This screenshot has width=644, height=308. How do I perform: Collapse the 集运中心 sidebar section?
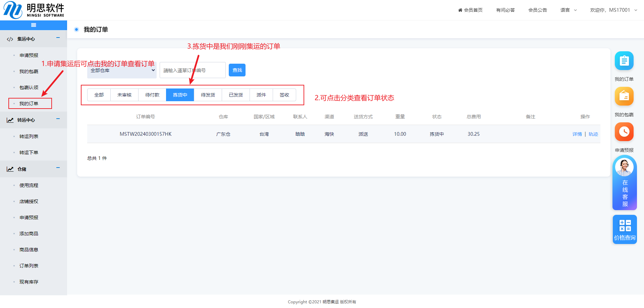point(58,38)
